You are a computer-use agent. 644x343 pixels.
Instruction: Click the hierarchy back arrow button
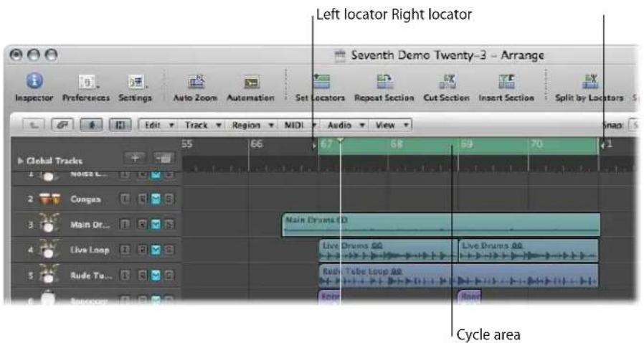coord(34,125)
